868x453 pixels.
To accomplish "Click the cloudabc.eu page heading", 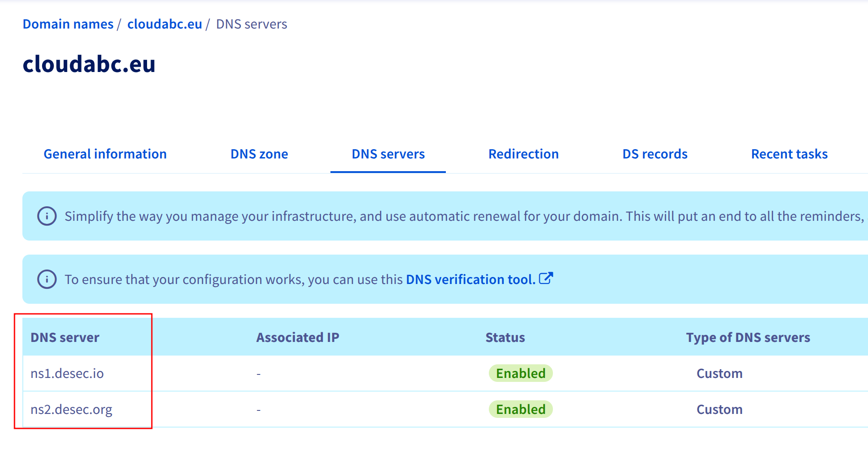I will pos(89,64).
